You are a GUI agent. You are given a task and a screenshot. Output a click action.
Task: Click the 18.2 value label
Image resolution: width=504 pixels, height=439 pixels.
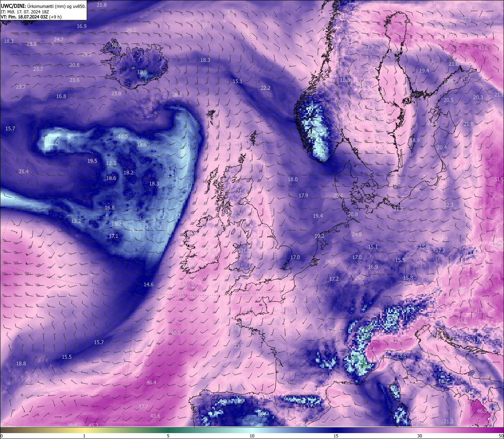[x=128, y=172]
